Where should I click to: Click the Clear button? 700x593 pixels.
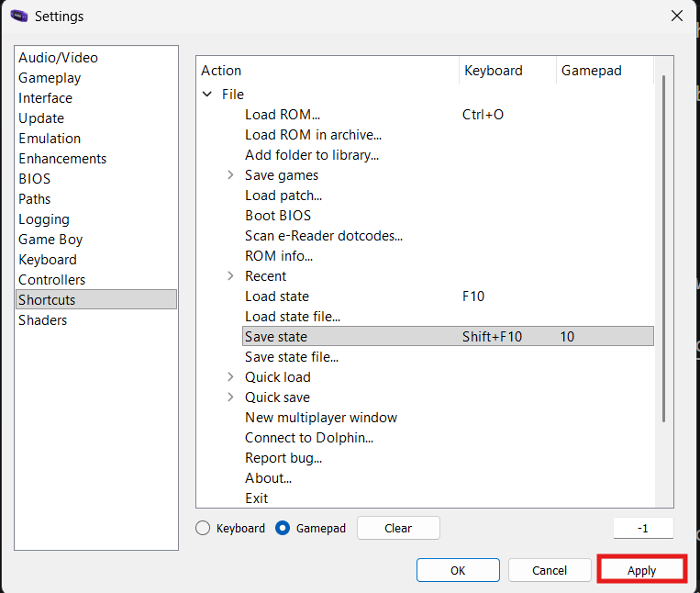pos(398,528)
